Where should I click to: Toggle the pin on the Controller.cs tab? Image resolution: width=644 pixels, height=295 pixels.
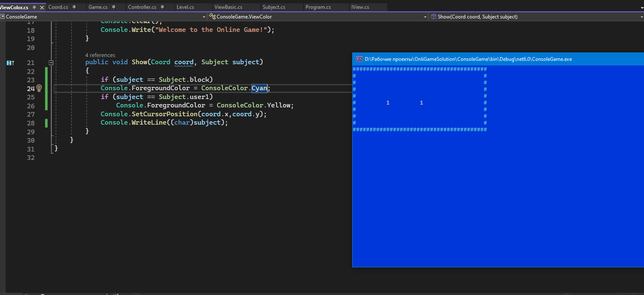pyautogui.click(x=162, y=7)
